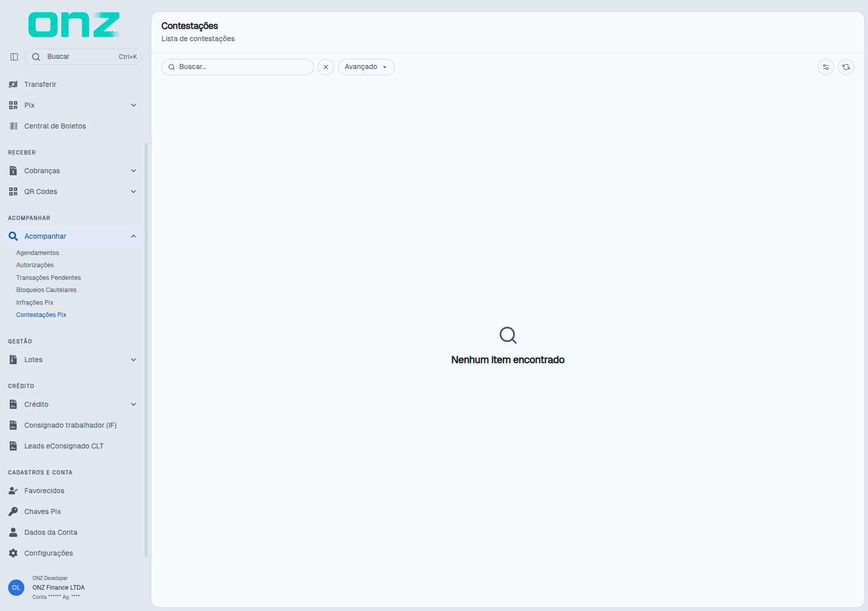Viewport: 868px width, 611px height.
Task: Open Infrações Pix submenu item
Action: (35, 303)
